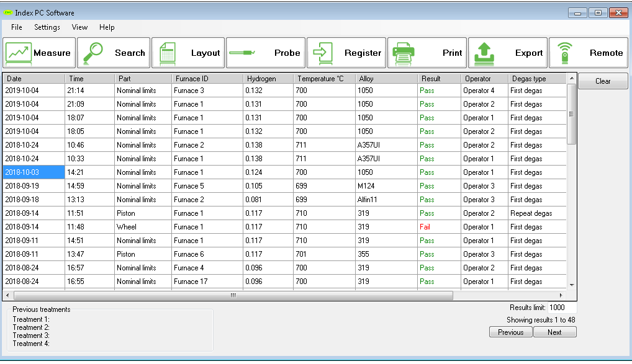Open the View menu
This screenshot has width=632, height=364.
[79, 27]
